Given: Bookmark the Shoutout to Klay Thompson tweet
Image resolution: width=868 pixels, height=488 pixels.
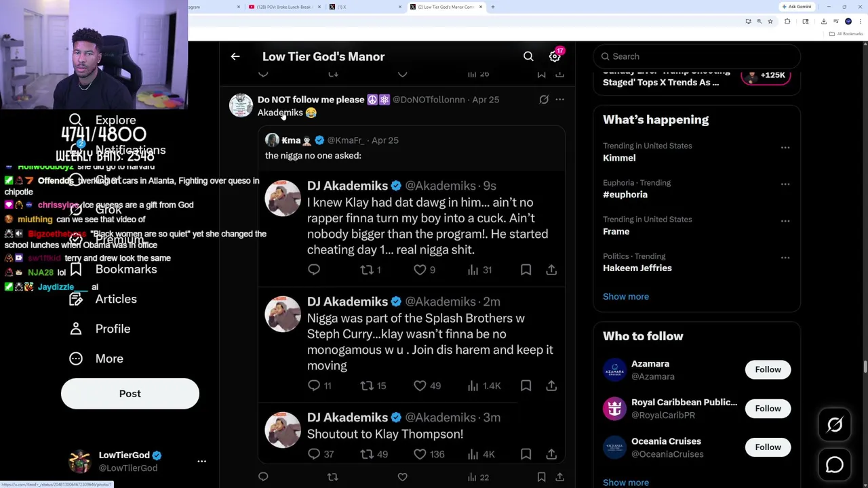Looking at the screenshot, I should (526, 454).
